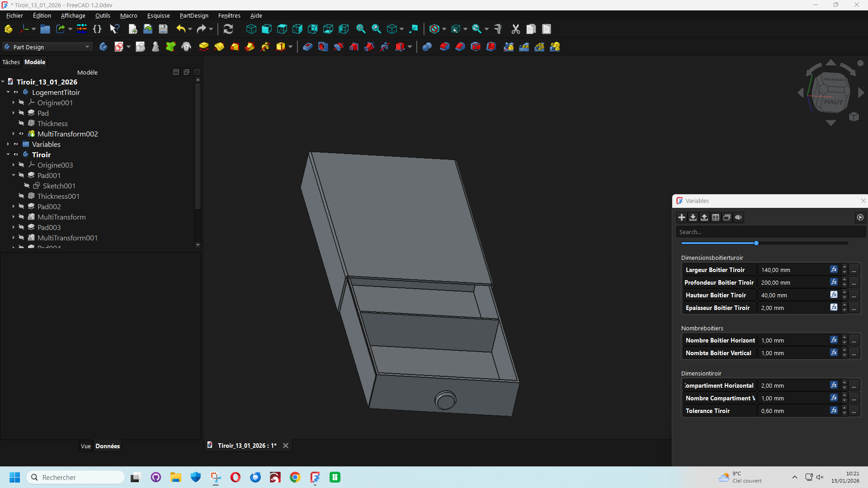Click the Save document floppy icon
The height and width of the screenshot is (488, 868).
[163, 29]
